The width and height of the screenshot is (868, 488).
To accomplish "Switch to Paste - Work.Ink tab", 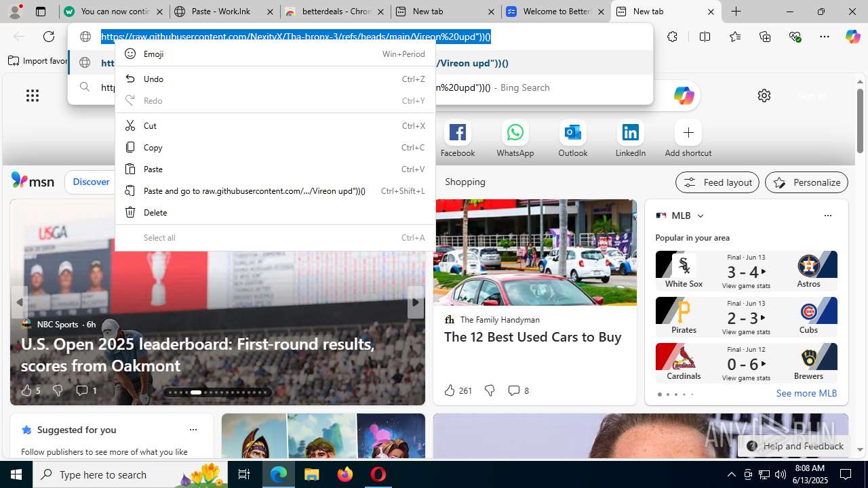I will 224,12.
